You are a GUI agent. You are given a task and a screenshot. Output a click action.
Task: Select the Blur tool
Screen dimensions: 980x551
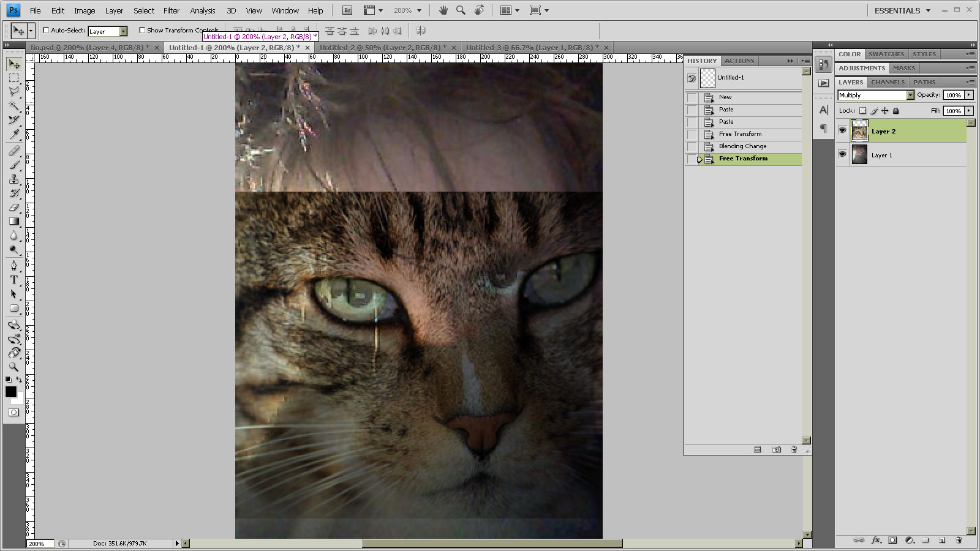coord(14,235)
